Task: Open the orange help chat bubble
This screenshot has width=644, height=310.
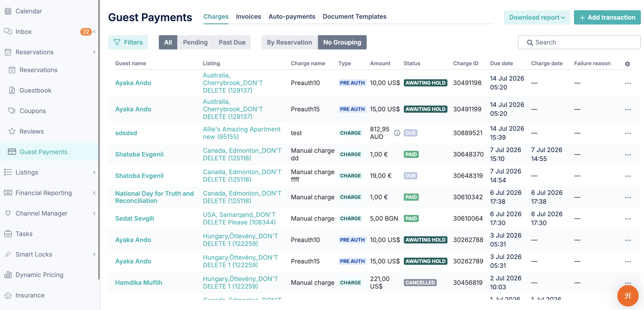Action: (628, 296)
